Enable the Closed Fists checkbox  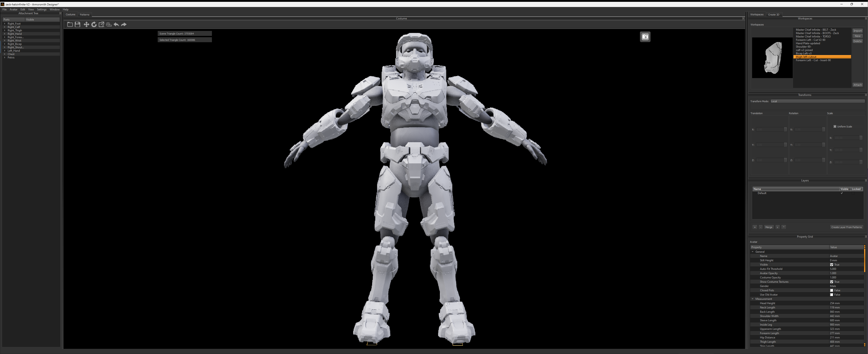coord(831,290)
